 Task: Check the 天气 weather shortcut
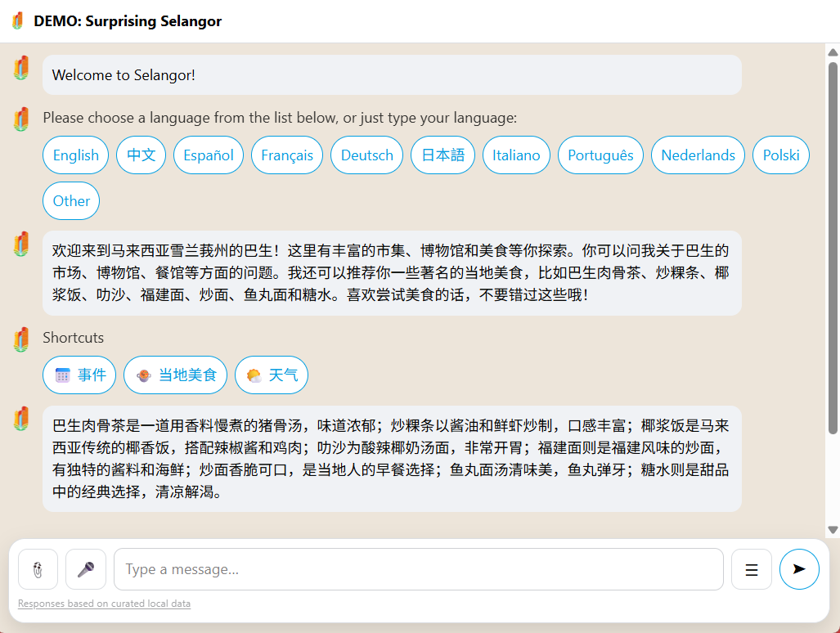[x=272, y=375]
